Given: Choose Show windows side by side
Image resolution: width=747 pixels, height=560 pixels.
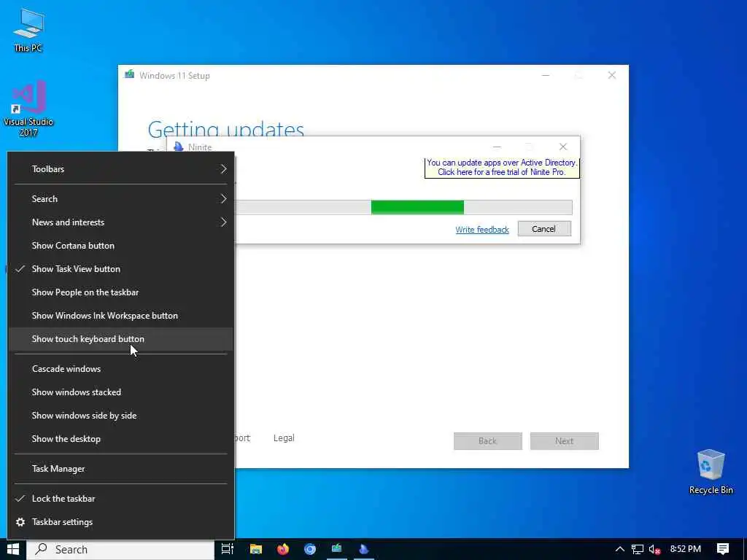Looking at the screenshot, I should (x=121, y=415).
